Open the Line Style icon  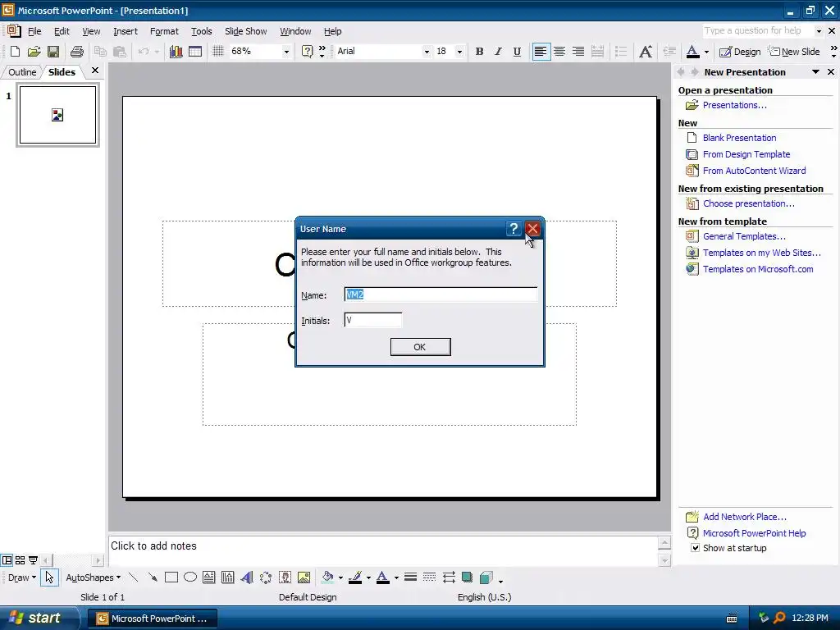pos(410,577)
